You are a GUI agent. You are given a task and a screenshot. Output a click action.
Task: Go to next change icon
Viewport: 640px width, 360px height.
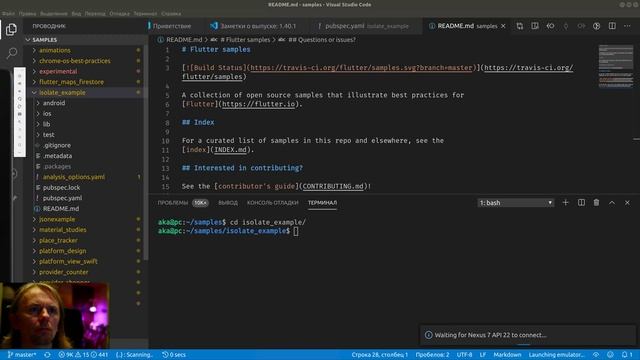(581, 26)
